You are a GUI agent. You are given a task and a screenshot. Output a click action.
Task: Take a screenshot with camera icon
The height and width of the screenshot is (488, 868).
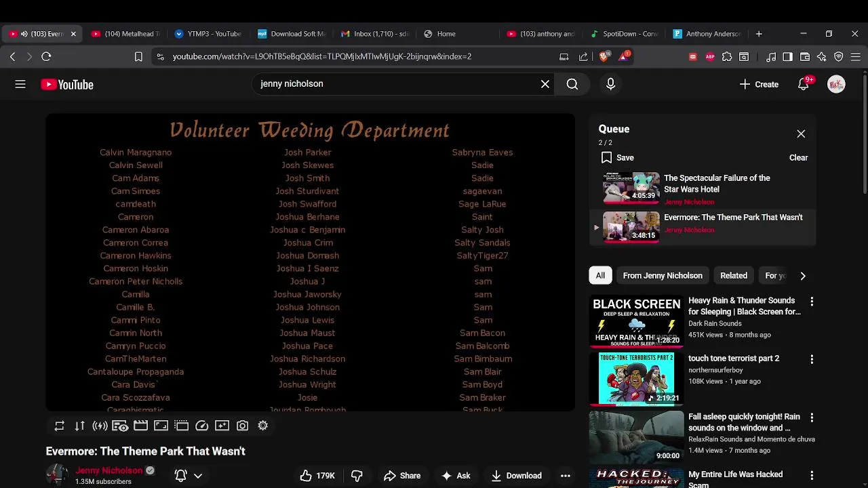(242, 426)
